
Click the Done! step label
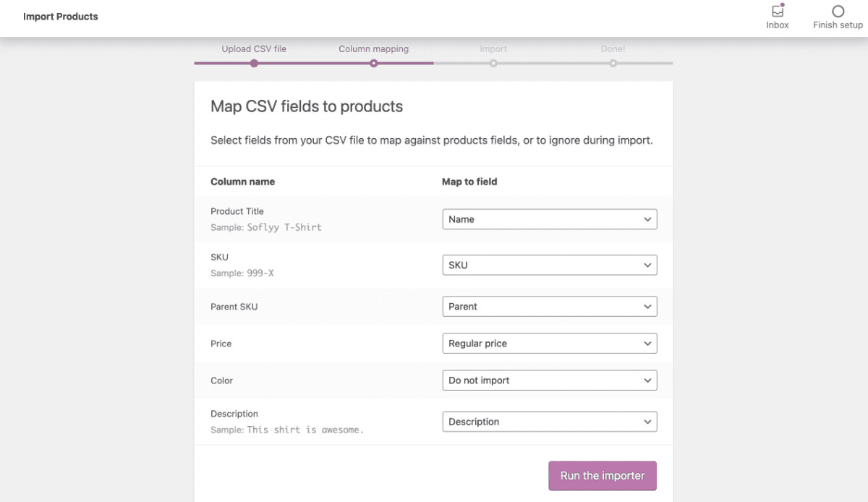(613, 49)
